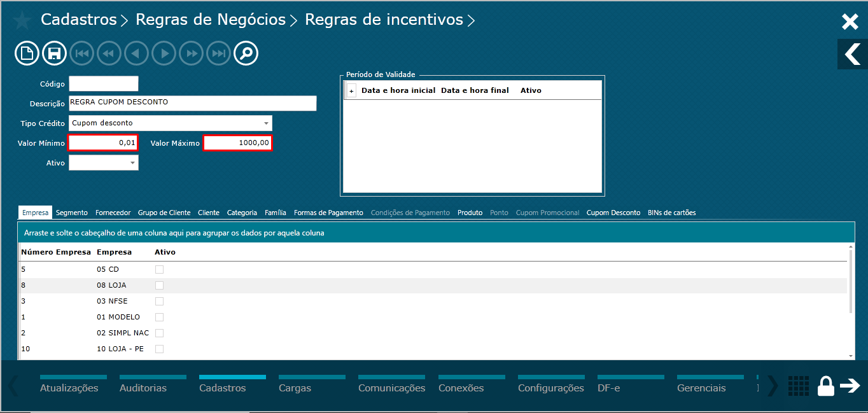Click the Cadastros breadcrumb link
Image resolution: width=868 pixels, height=413 pixels.
click(x=79, y=20)
